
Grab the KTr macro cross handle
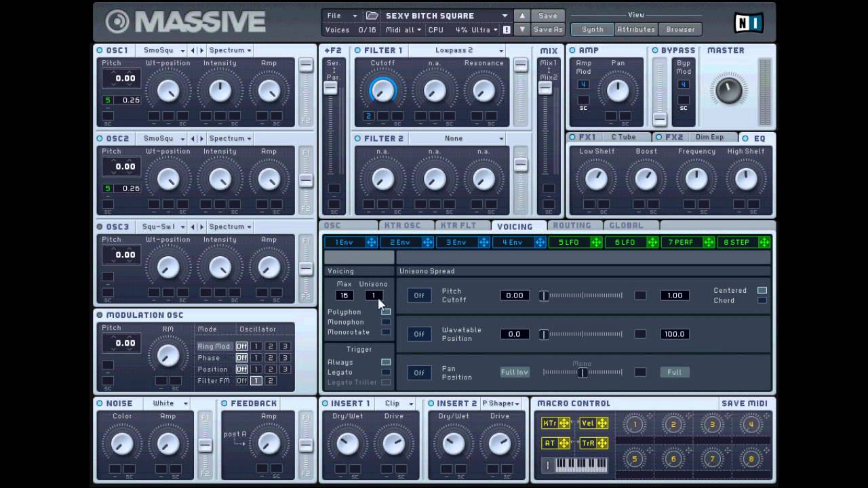[564, 424]
